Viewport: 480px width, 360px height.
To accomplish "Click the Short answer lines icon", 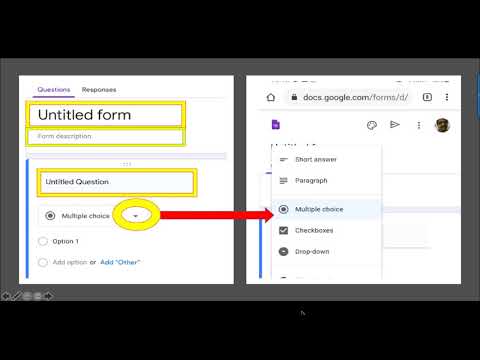I will [x=283, y=160].
